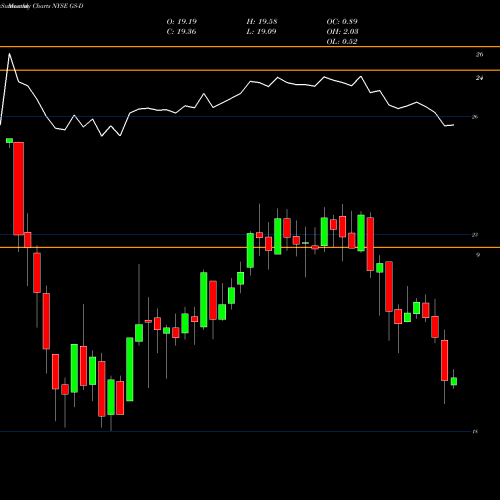This screenshot has width=500, height=500.
Task: Click the high price 'H: 19.58' readout
Action: tap(262, 22)
